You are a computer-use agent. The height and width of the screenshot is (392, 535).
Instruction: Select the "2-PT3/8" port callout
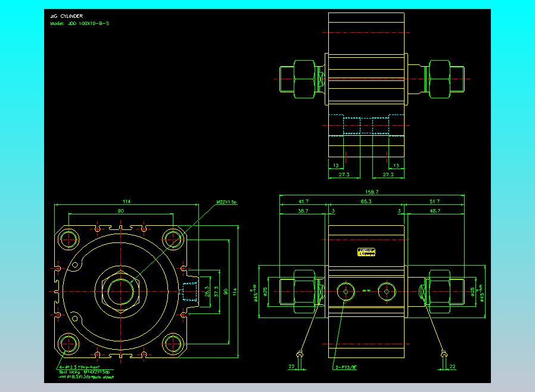(x=346, y=368)
